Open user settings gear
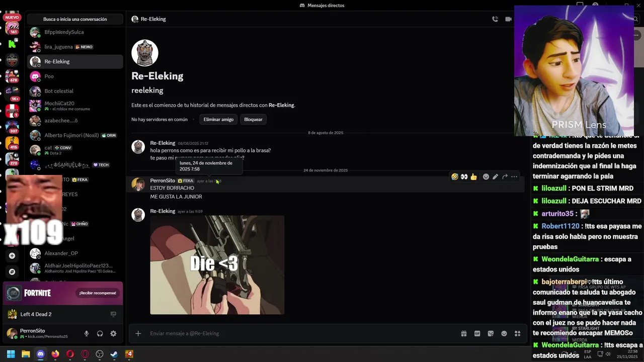This screenshot has height=362, width=644. pos(113,333)
